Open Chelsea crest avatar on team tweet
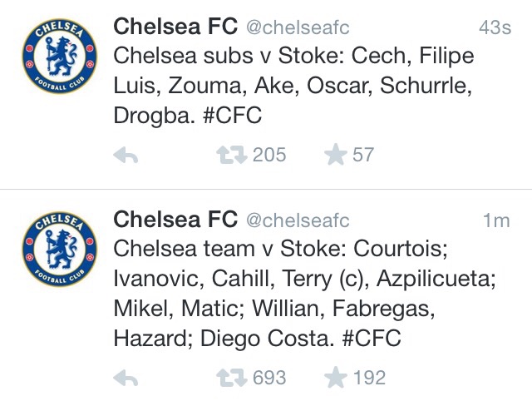532x401 pixels. tap(60, 250)
